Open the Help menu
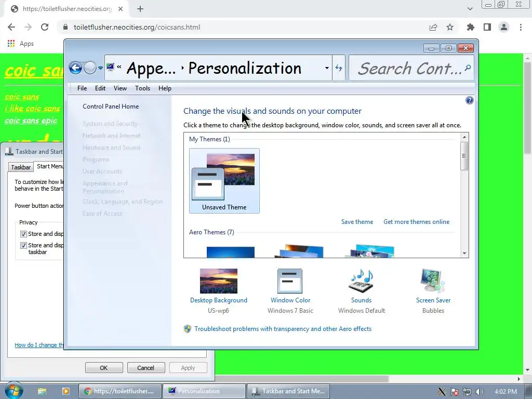Viewport: 532px width, 399px height. pos(165,88)
